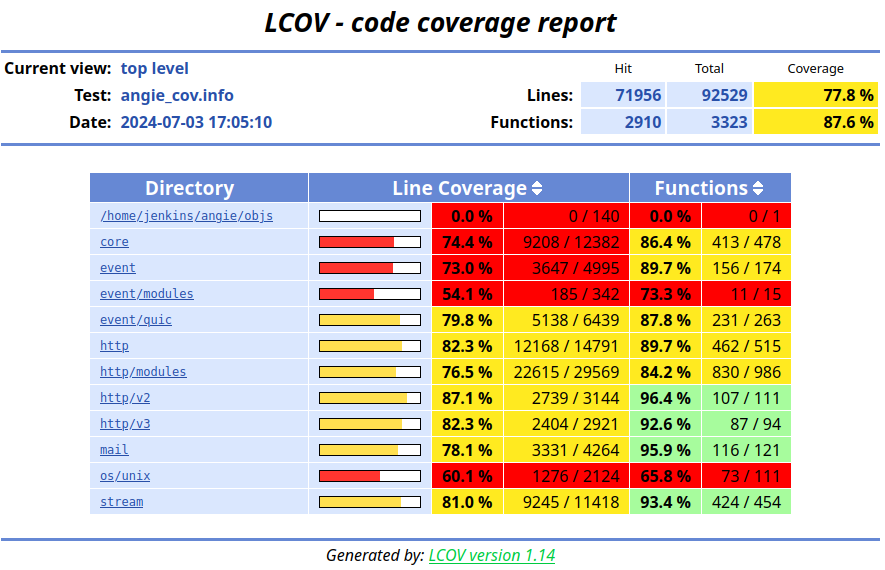Sort table by Line Coverage arrows icon
885x570 pixels.
click(x=537, y=188)
